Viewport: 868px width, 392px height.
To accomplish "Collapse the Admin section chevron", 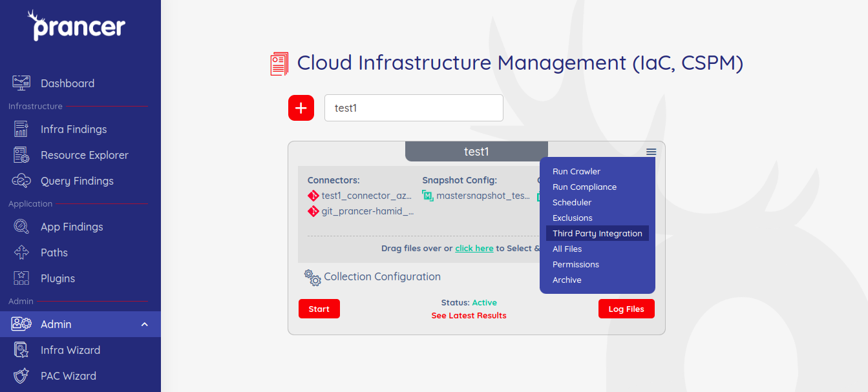I will pos(145,324).
